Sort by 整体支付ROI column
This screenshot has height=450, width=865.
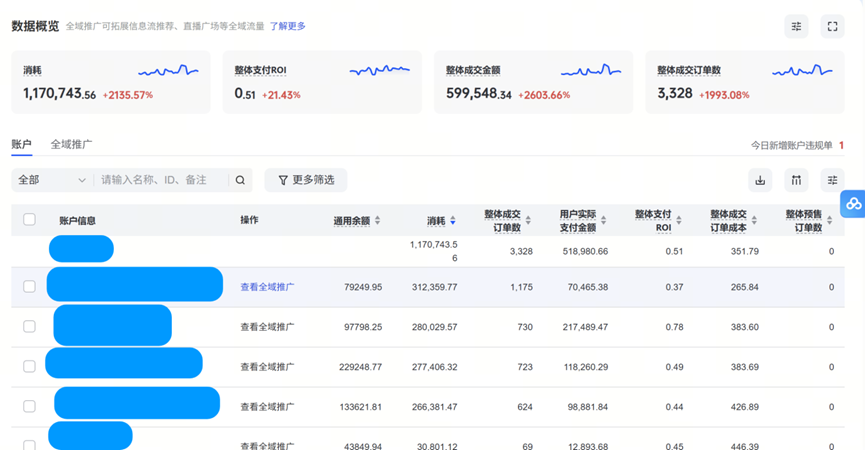pyautogui.click(x=680, y=221)
